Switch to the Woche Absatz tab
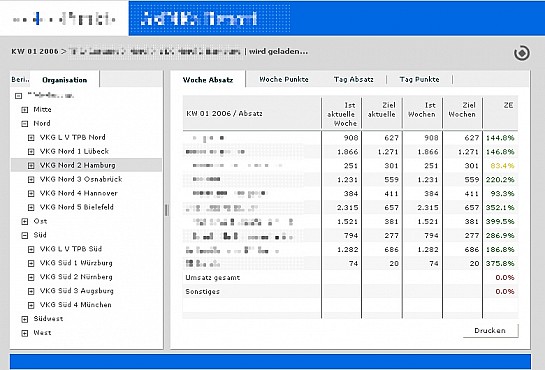545x370 pixels. coord(208,80)
